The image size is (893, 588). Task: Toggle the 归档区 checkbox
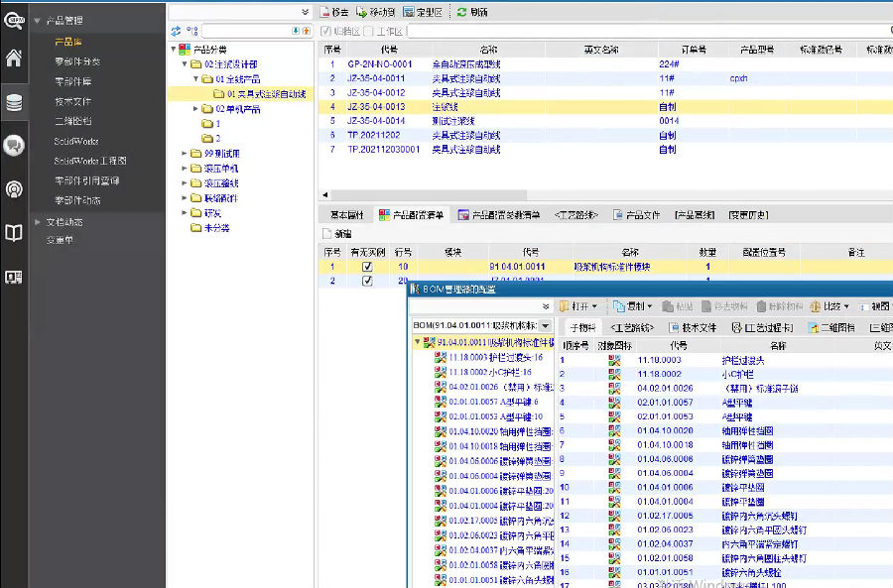[325, 32]
